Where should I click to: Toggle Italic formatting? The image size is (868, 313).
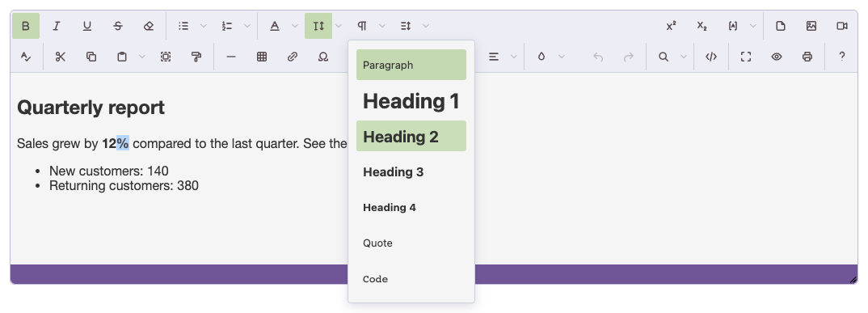click(x=57, y=26)
